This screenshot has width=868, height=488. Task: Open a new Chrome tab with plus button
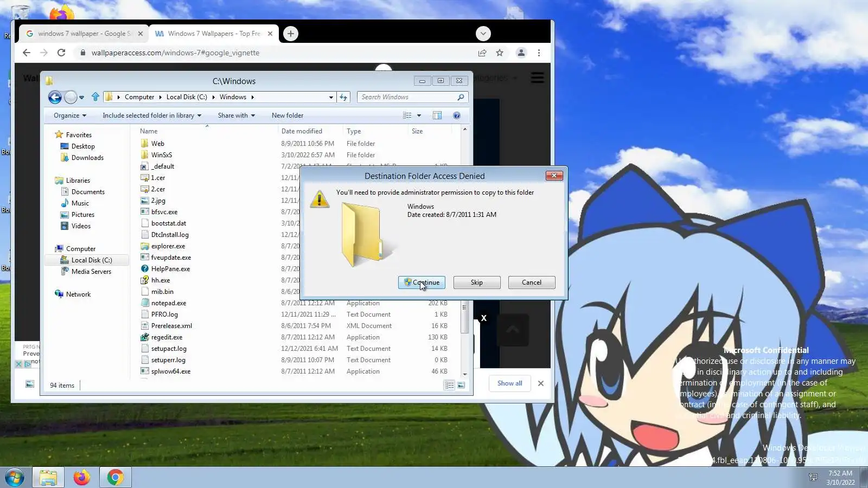(291, 34)
